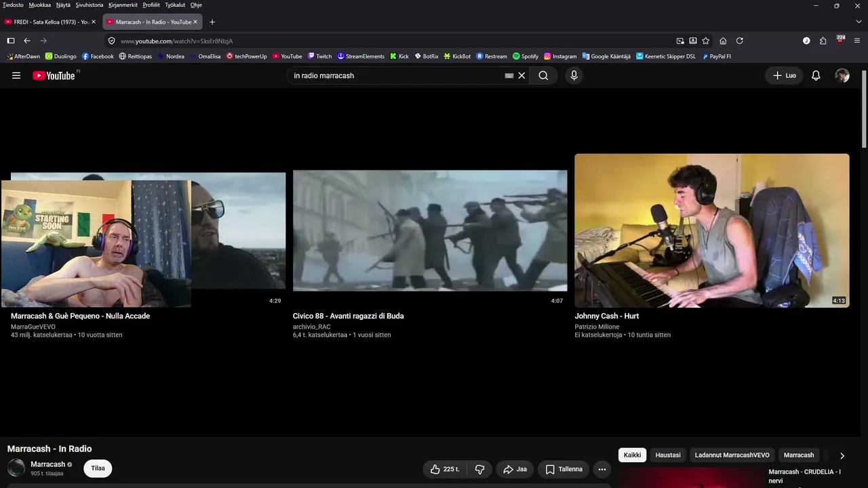The width and height of the screenshot is (868, 488).
Task: Open the Duolingo bookmark
Action: tap(61, 56)
